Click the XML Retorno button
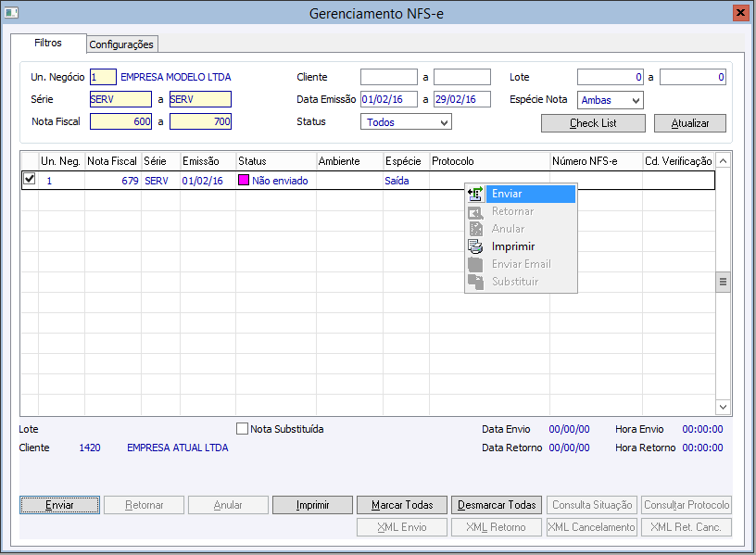 (497, 527)
